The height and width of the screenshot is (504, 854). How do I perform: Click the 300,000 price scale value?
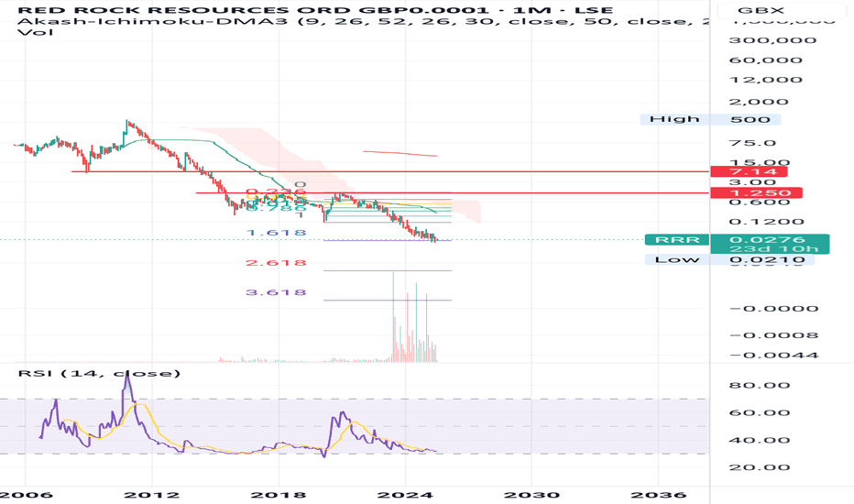point(772,40)
